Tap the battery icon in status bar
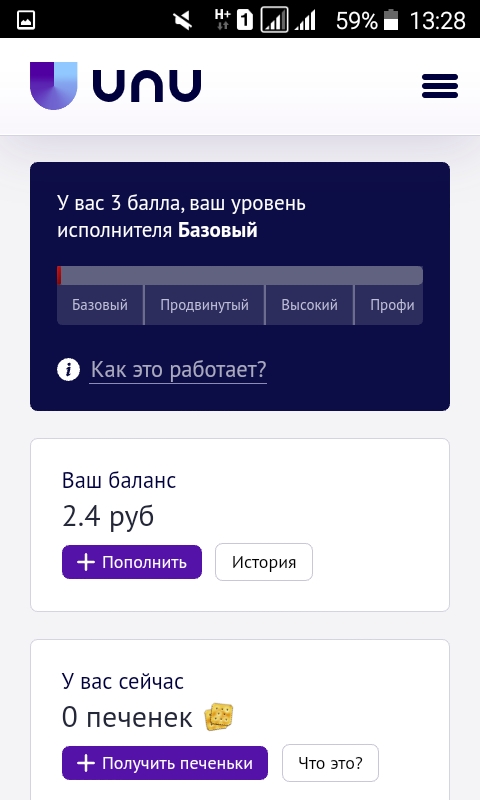Image resolution: width=480 pixels, height=800 pixels. 391,20
